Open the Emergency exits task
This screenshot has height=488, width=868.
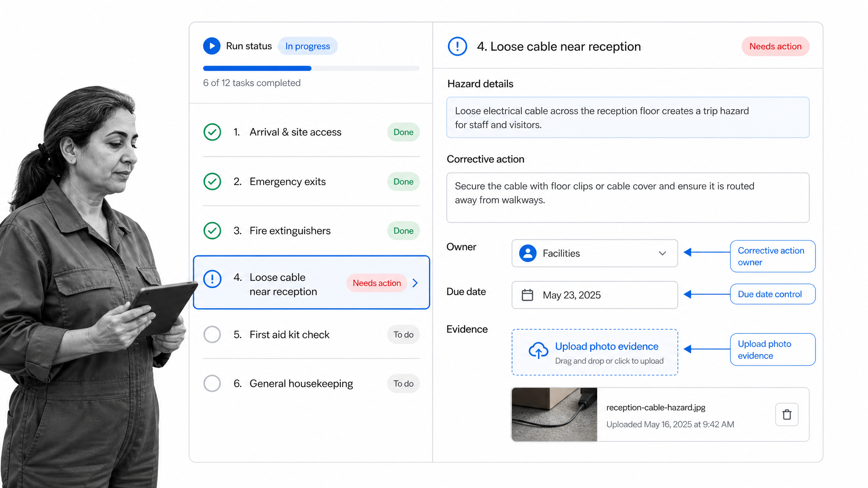click(x=311, y=181)
